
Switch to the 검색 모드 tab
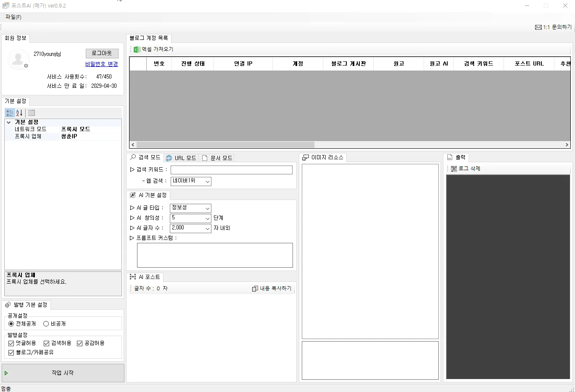click(x=145, y=157)
